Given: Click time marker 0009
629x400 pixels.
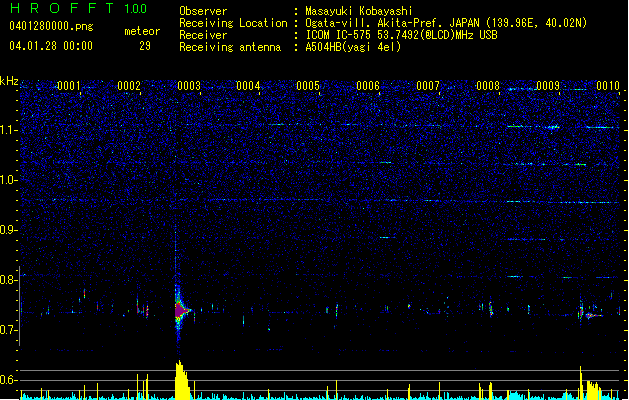Looking at the screenshot, I should tap(548, 86).
